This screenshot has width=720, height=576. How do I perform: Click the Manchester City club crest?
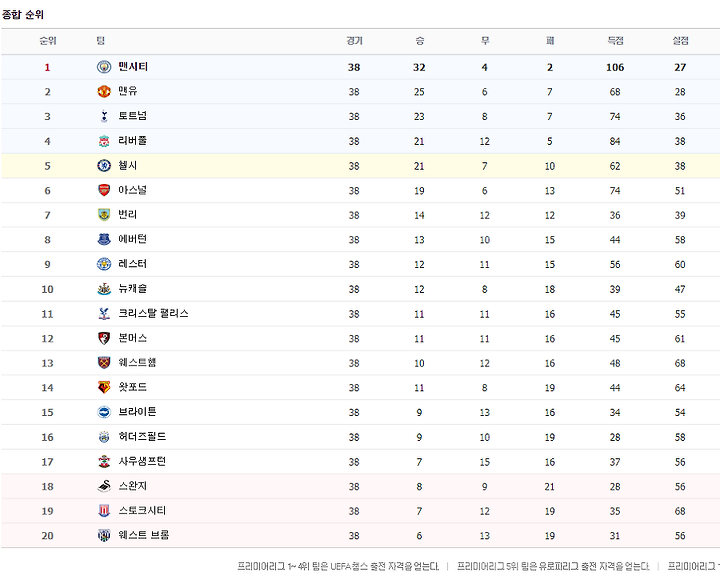coord(104,67)
